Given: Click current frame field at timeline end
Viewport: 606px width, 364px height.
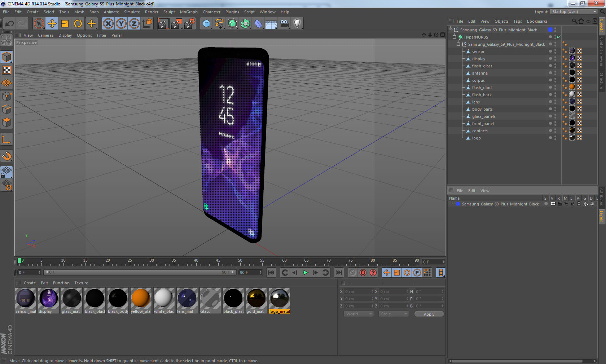Looking at the screenshot, I should click(433, 262).
